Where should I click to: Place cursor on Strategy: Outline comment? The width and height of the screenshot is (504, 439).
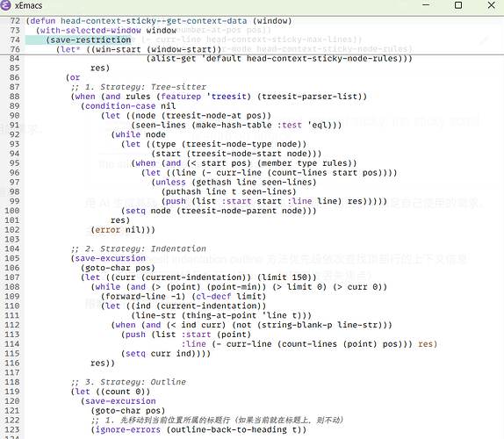(x=128, y=382)
